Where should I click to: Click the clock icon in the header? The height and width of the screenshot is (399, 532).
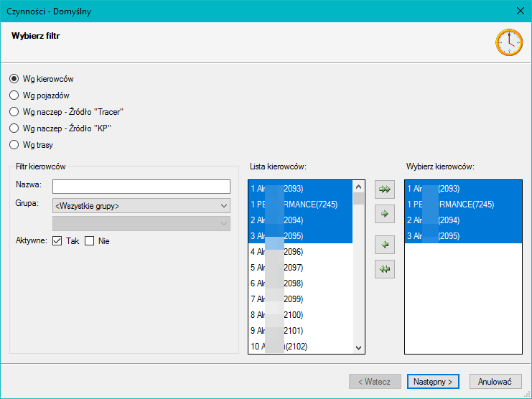[x=509, y=42]
